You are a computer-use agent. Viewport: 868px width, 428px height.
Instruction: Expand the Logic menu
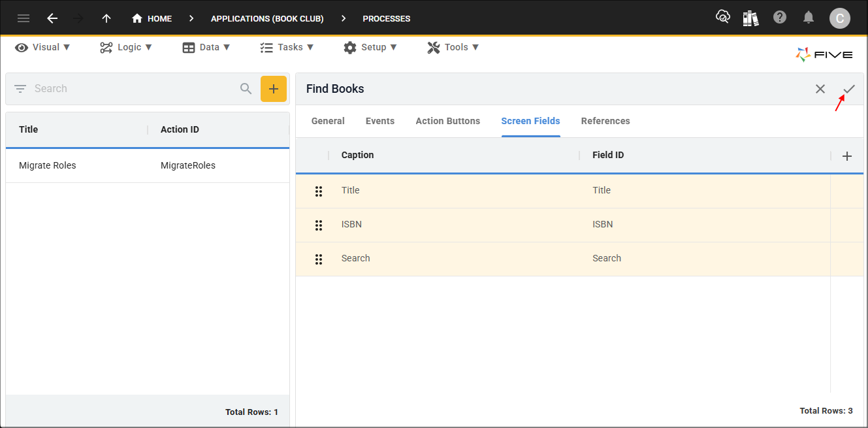126,47
